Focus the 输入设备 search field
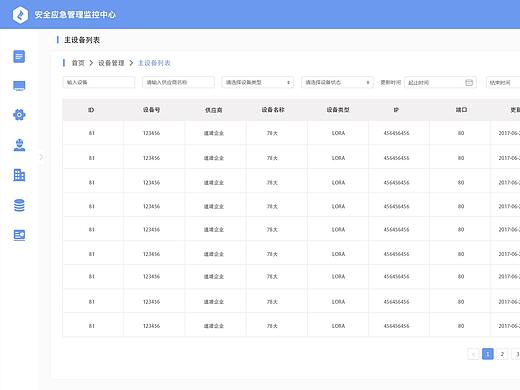The height and width of the screenshot is (390, 520). click(x=99, y=82)
